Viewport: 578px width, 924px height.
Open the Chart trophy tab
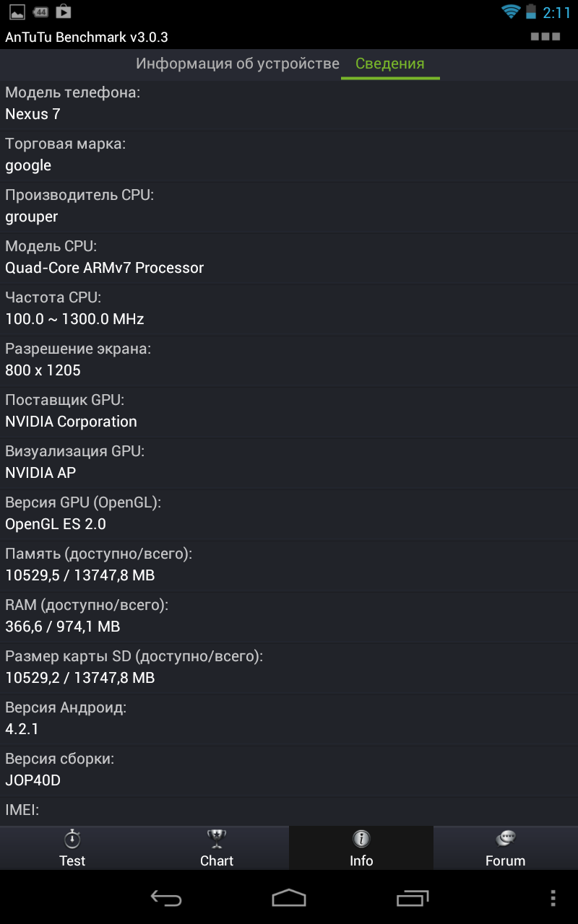point(217,848)
